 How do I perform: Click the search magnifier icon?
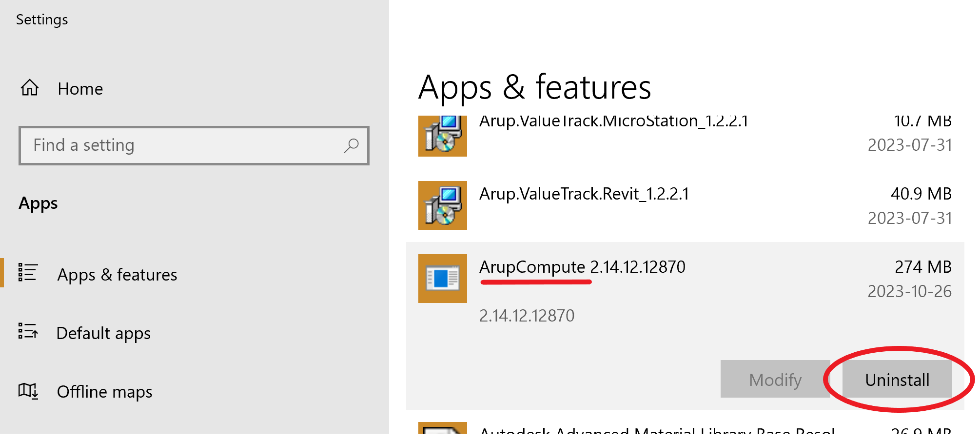pos(351,145)
